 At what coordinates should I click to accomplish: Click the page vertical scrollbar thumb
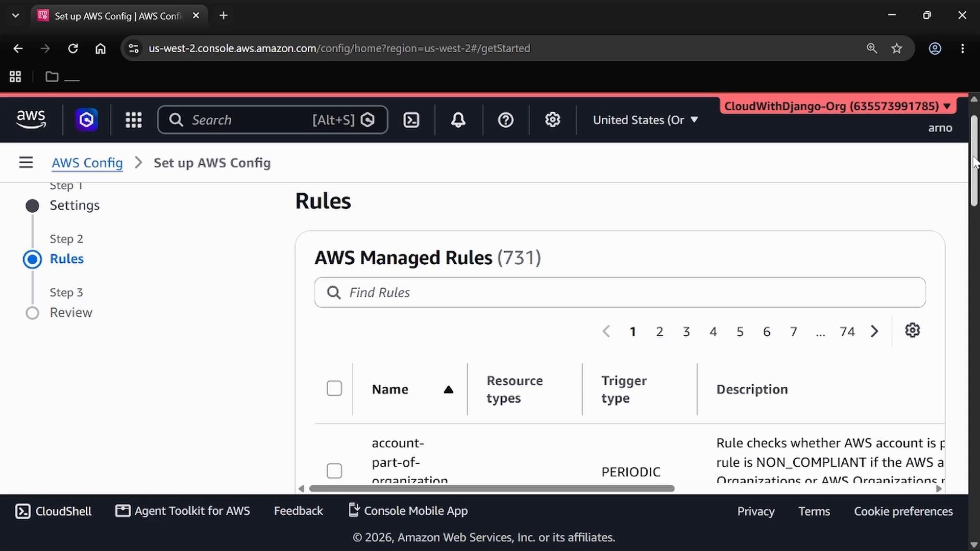pyautogui.click(x=974, y=161)
